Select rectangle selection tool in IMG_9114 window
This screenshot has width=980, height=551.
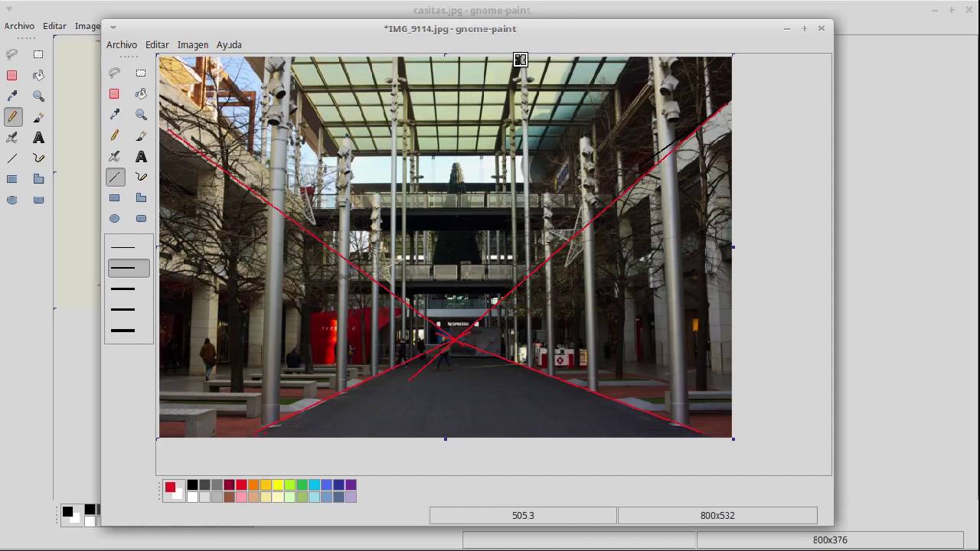click(x=141, y=73)
